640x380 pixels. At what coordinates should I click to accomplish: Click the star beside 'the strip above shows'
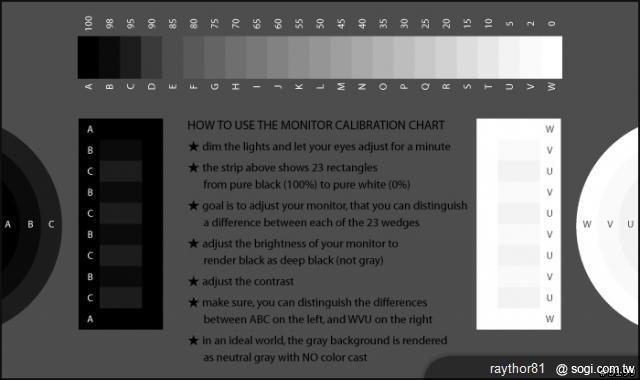coord(193,168)
